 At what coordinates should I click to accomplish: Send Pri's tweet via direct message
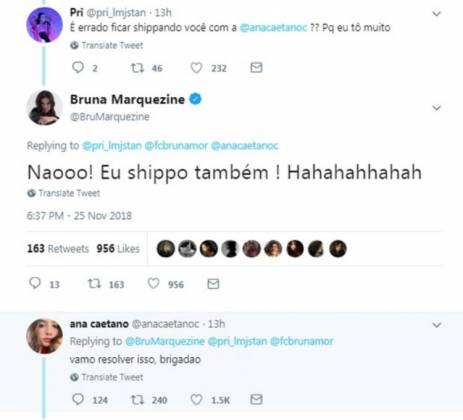point(256,68)
